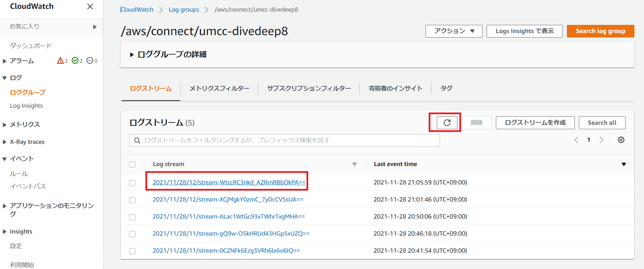Open log stream stream-XCjMgkY0zmC_7yDcCVSsUA==
This screenshot has width=644, height=269.
tap(228, 199)
